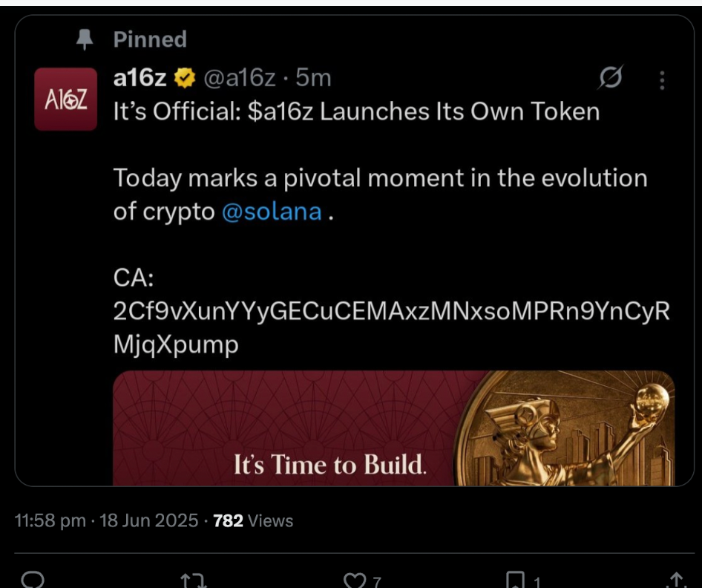
Task: Select the a16z display name
Action: click(140, 78)
